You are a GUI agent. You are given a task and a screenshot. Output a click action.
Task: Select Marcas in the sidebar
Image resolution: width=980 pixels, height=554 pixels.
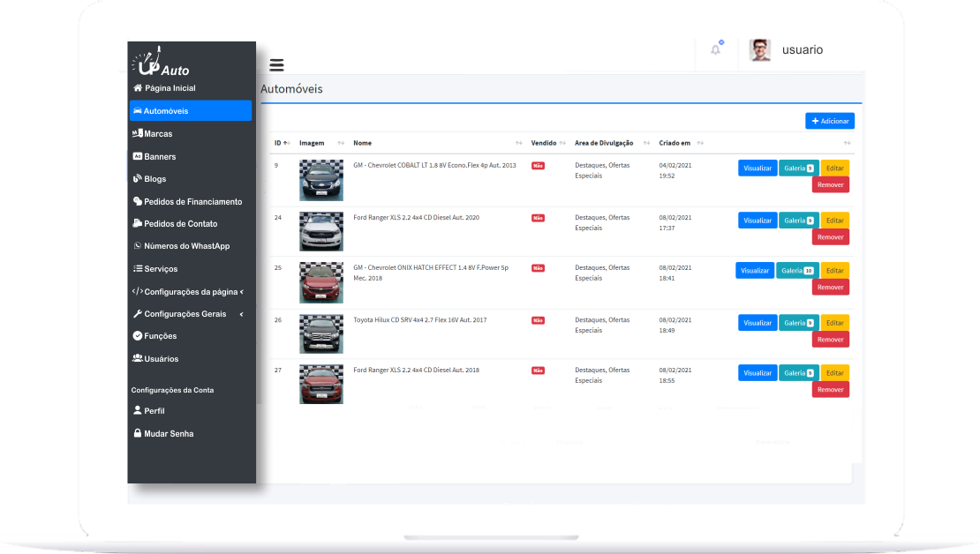(157, 134)
